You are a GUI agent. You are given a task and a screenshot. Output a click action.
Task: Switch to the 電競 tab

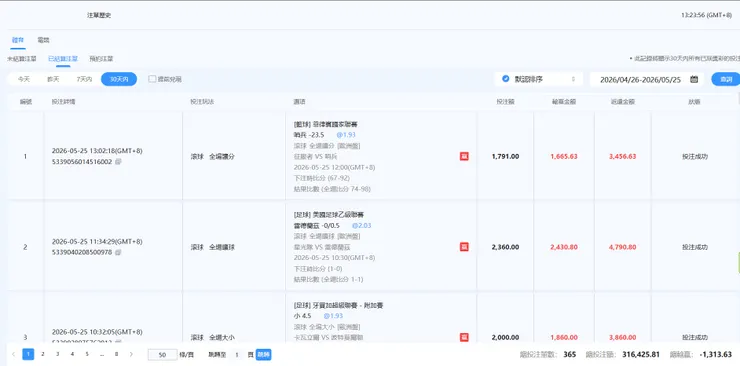[43, 40]
